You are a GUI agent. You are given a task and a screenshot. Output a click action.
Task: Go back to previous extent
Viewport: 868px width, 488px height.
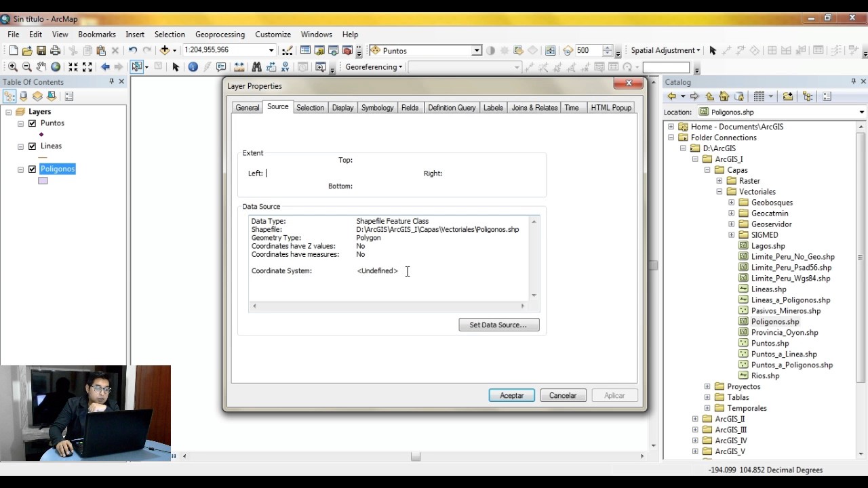coord(105,66)
